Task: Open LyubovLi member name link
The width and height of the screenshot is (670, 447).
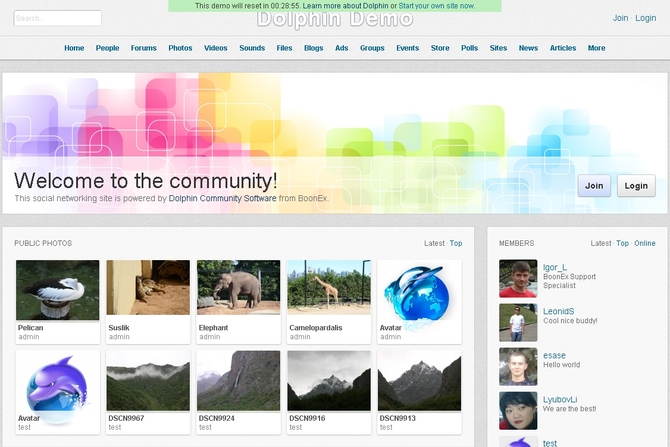Action: tap(560, 400)
